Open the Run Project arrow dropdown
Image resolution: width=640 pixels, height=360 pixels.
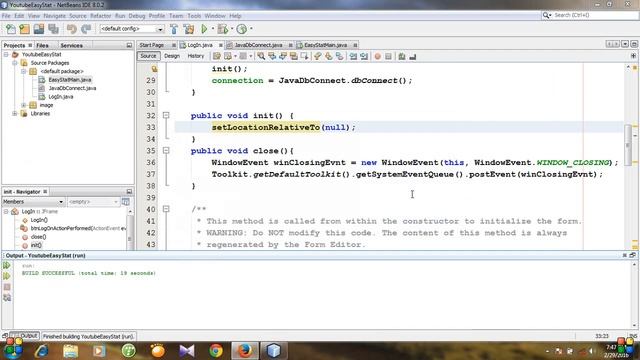213,29
